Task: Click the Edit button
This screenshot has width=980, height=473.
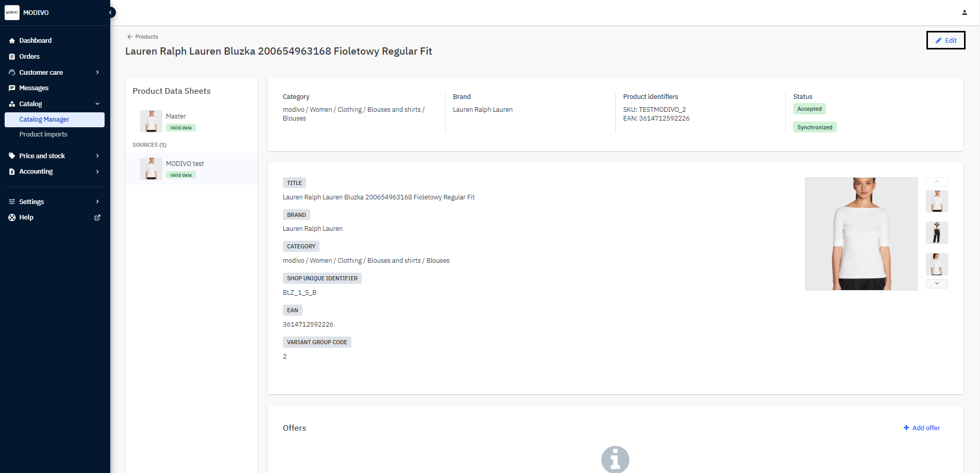Action: coord(945,41)
